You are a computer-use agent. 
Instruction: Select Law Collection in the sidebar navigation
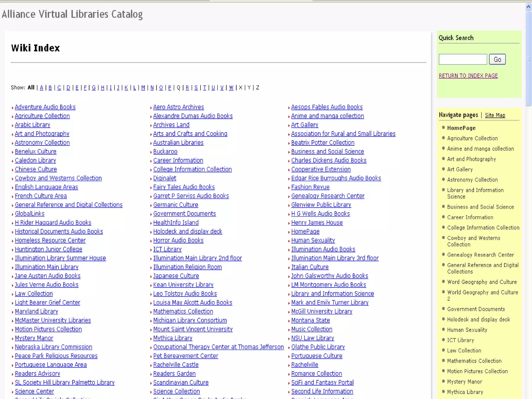click(464, 350)
